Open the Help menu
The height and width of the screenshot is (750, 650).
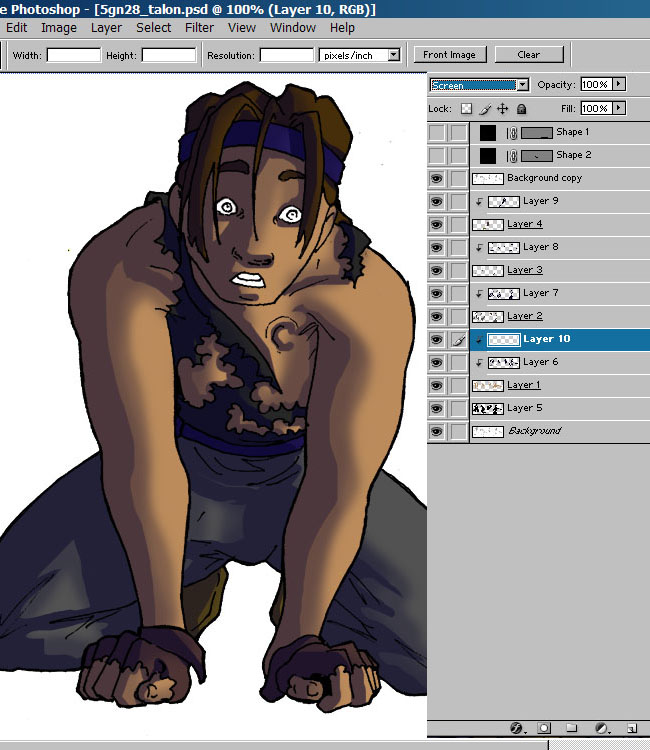342,28
